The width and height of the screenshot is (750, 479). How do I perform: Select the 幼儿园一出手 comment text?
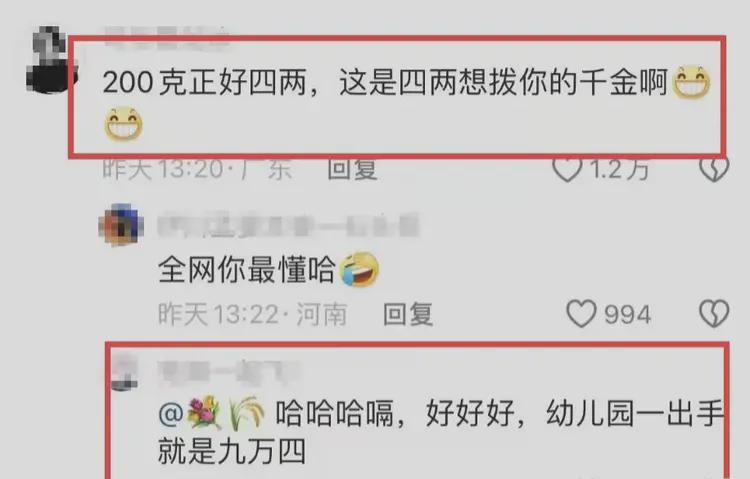pos(441,433)
